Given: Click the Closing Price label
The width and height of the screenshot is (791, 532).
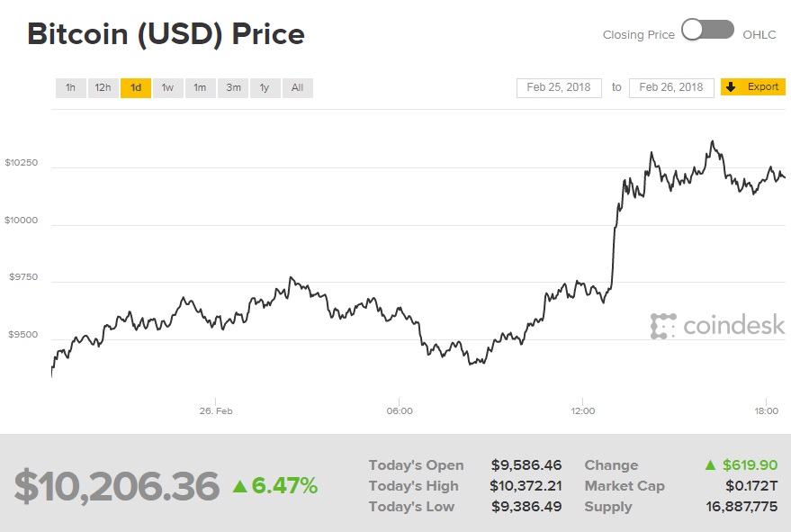Looking at the screenshot, I should tap(638, 35).
